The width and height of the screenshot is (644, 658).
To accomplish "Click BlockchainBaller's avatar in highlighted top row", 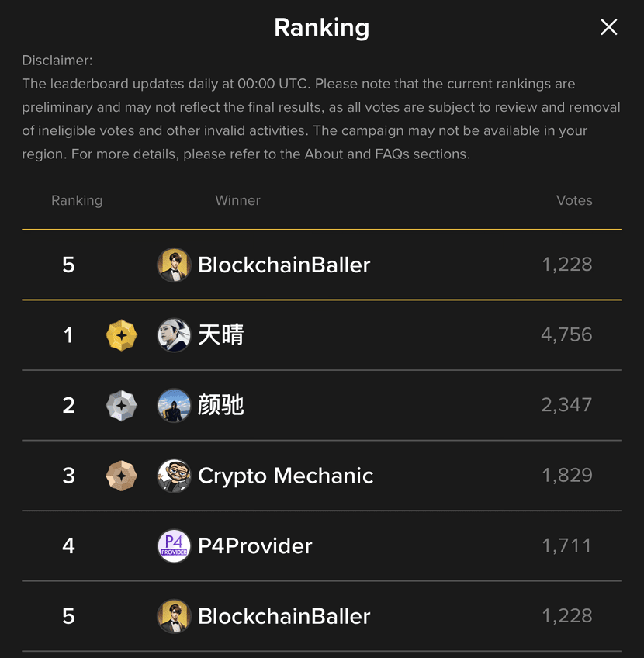I will point(174,265).
